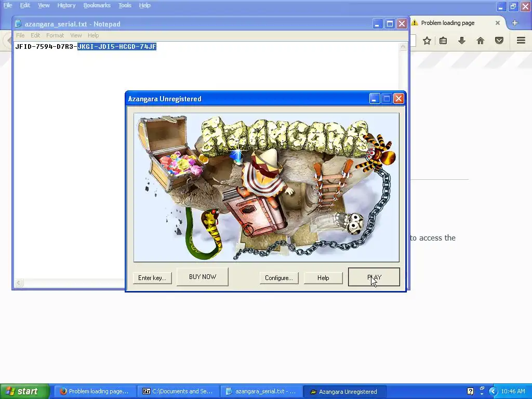532x399 pixels.
Task: Minimize the Firefox window
Action: point(501,6)
